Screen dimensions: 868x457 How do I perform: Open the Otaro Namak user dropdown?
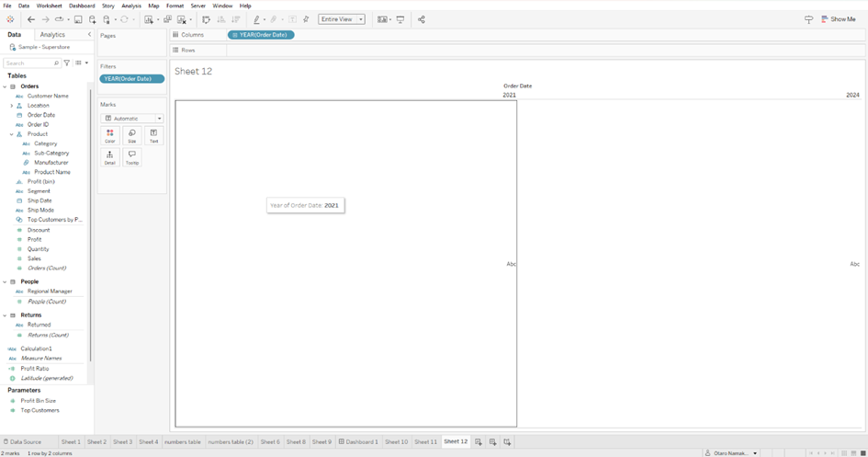click(731, 453)
